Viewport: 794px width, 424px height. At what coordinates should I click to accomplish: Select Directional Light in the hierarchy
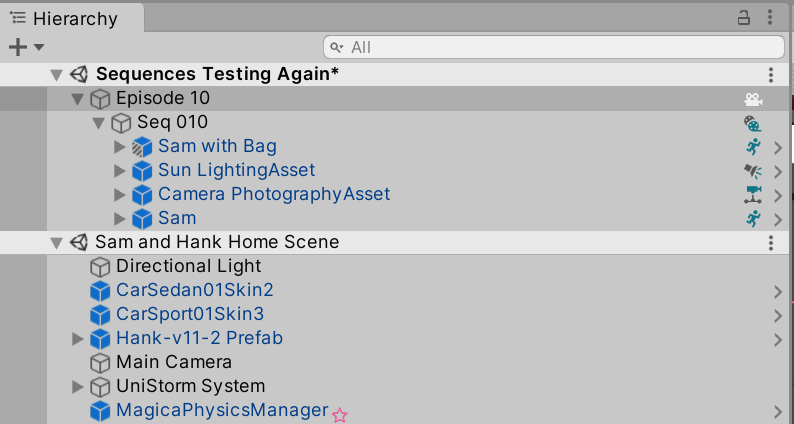point(188,266)
